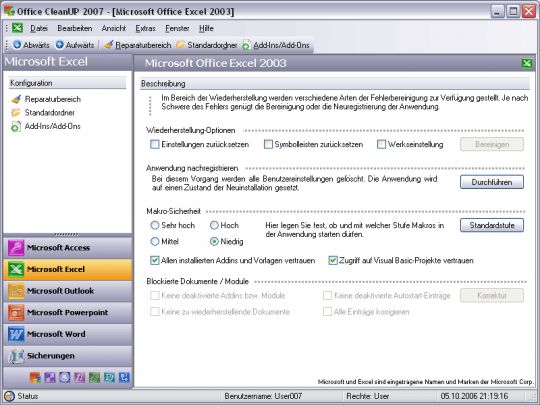Click the Abwärts arrow toolbar button

(31, 45)
